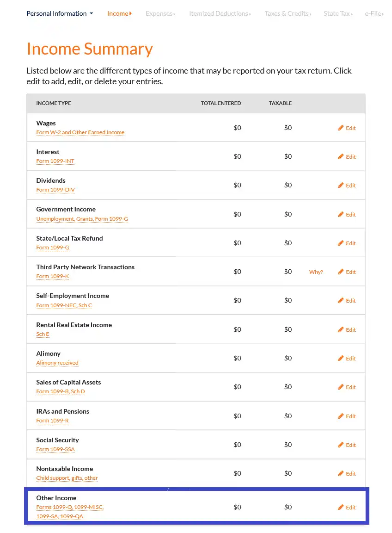This screenshot has height=533, width=392.
Task: Click the pencil icon for Interest
Action: pos(341,157)
